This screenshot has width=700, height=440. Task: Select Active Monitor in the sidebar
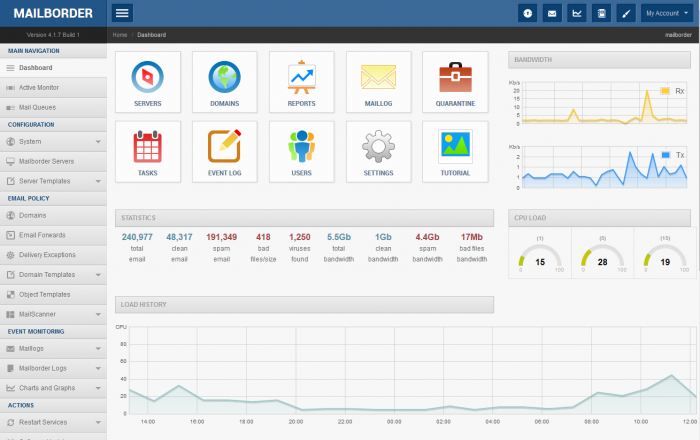pos(39,88)
